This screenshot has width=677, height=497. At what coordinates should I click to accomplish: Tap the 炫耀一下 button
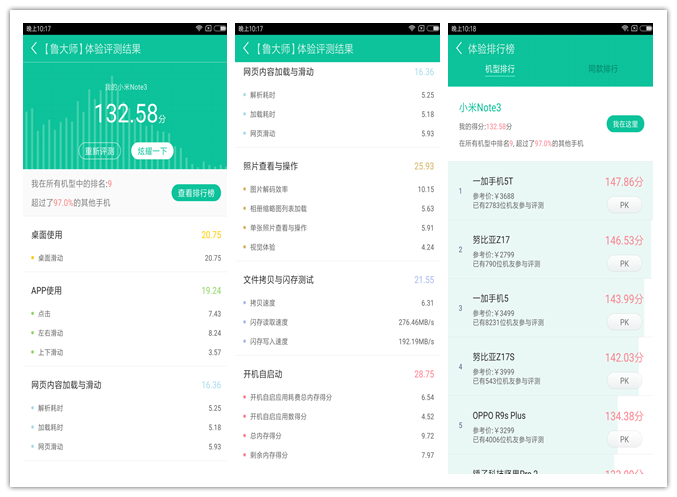pyautogui.click(x=152, y=151)
